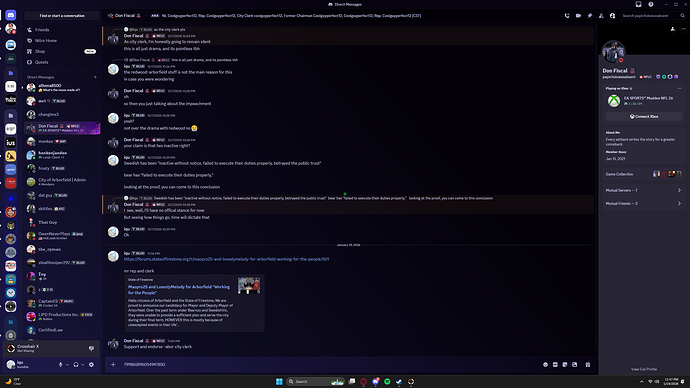Viewport: 690px width, 388px height.
Task: Hide the user profile side panel
Action: coord(613,16)
